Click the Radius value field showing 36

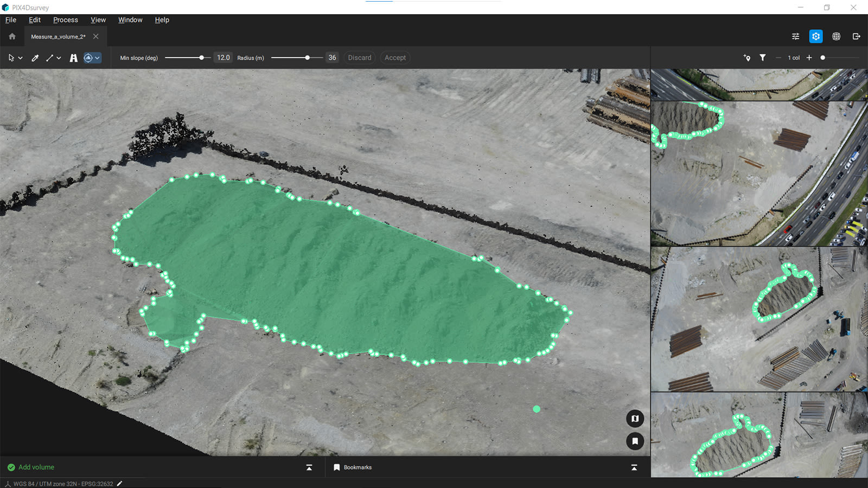point(332,57)
